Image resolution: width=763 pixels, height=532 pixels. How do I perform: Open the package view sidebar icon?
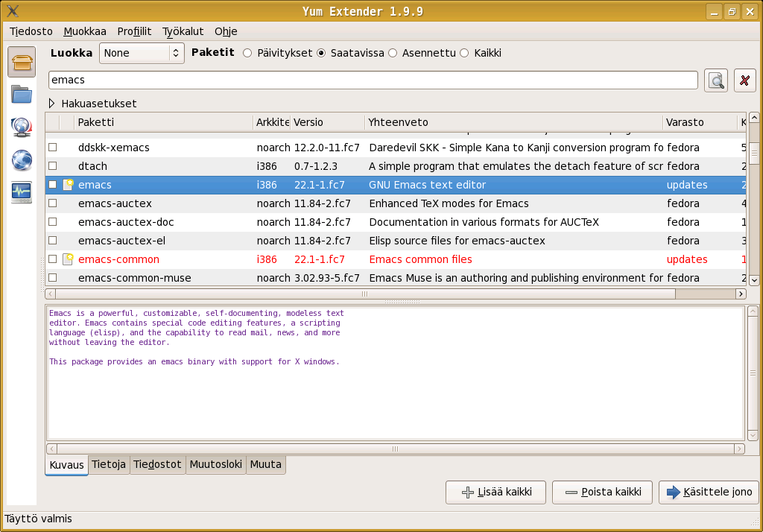coord(22,62)
